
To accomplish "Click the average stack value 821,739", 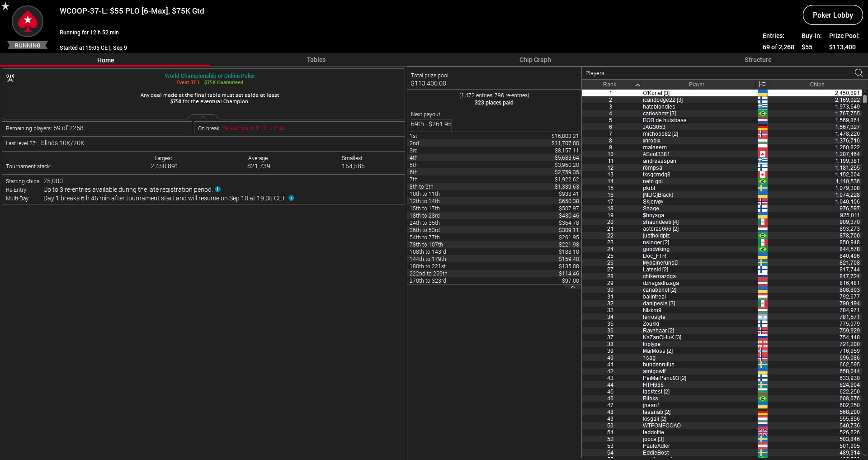I will pos(259,166).
